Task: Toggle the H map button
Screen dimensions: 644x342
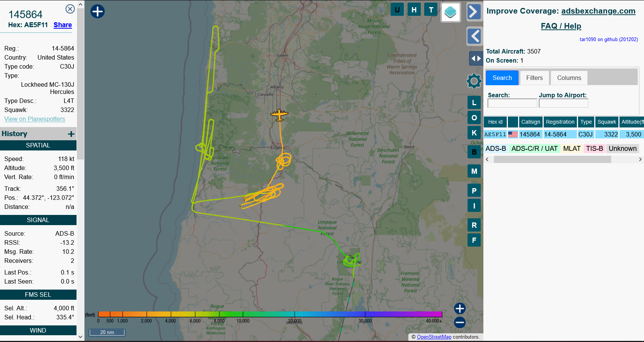Action: tap(414, 10)
